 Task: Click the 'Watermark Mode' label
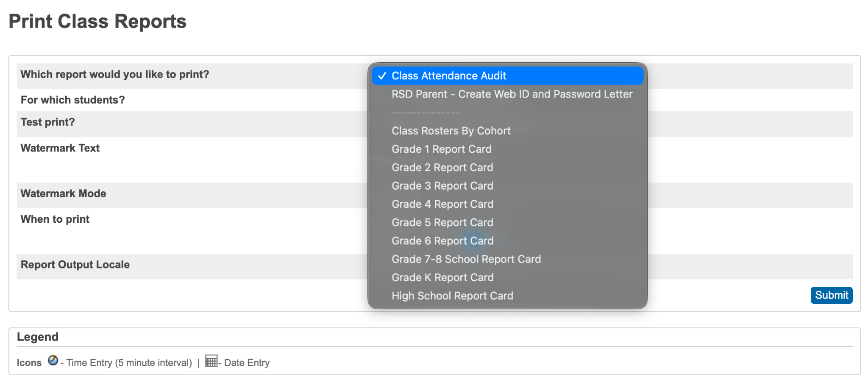64,193
